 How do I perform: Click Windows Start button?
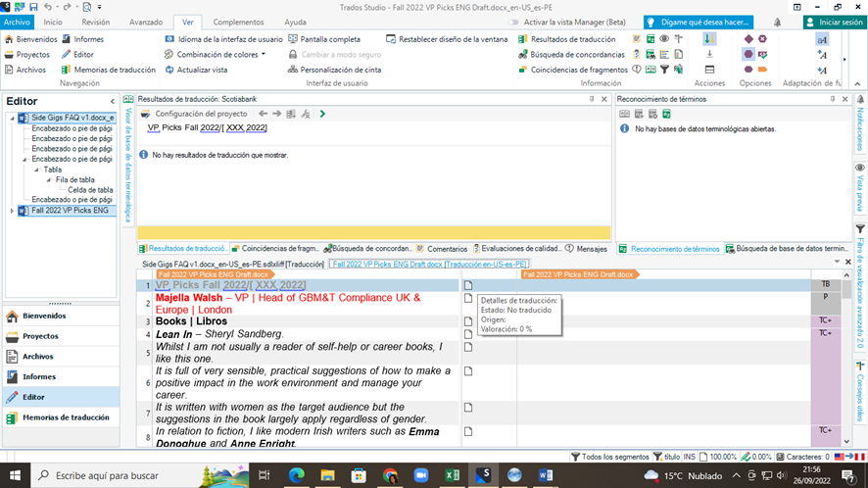(15, 475)
